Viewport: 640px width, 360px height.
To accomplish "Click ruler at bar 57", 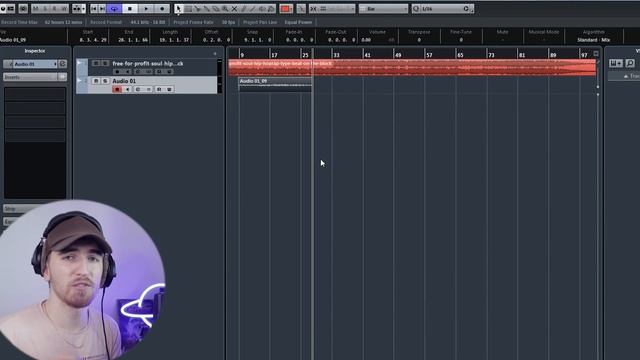I will pos(429,54).
